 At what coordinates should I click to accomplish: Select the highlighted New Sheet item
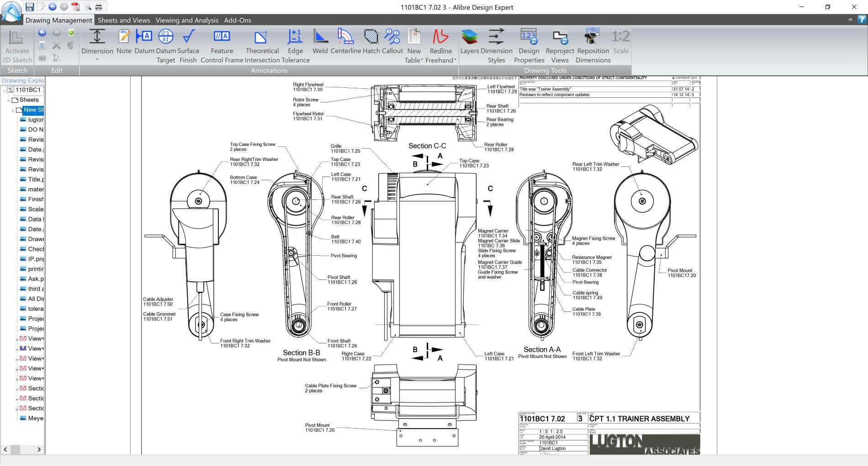(x=33, y=110)
